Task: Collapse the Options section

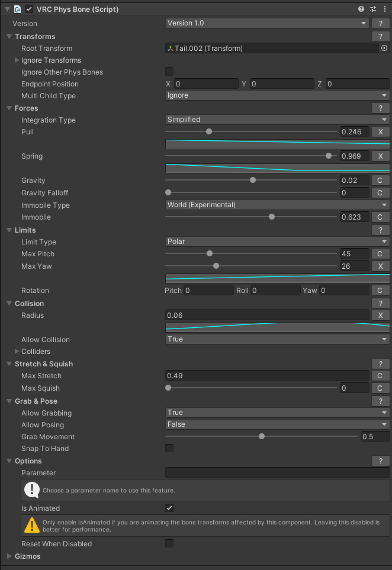Action: (x=9, y=461)
